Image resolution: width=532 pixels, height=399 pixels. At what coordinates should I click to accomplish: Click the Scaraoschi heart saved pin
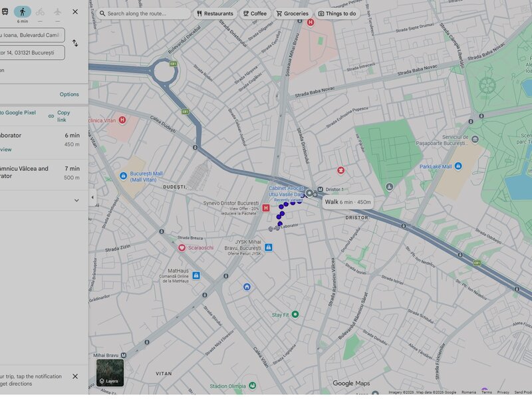coord(182,248)
